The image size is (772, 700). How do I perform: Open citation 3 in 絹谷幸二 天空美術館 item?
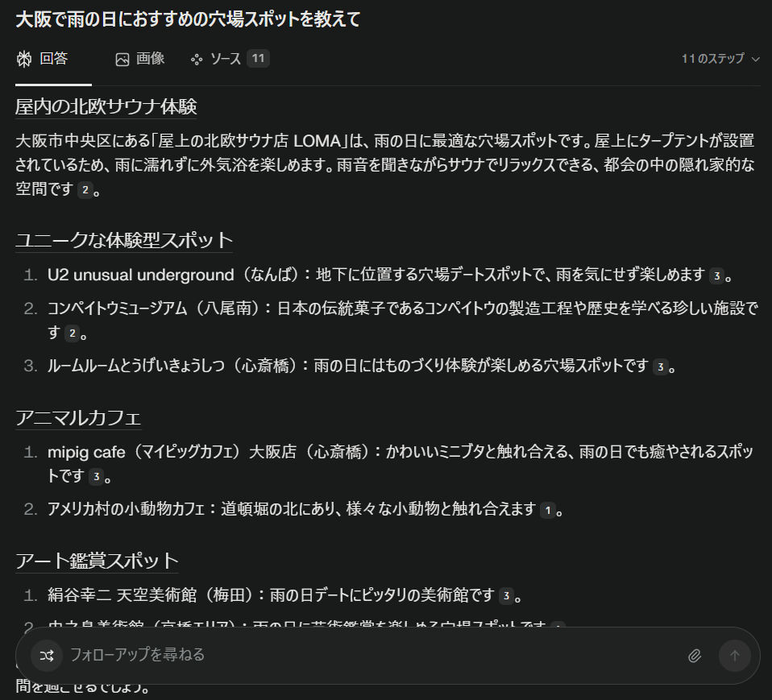coord(506,596)
